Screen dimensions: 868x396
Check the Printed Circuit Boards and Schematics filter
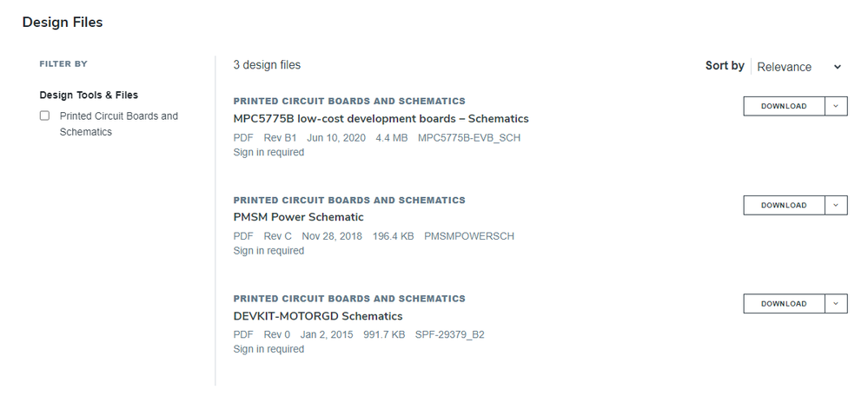44,116
